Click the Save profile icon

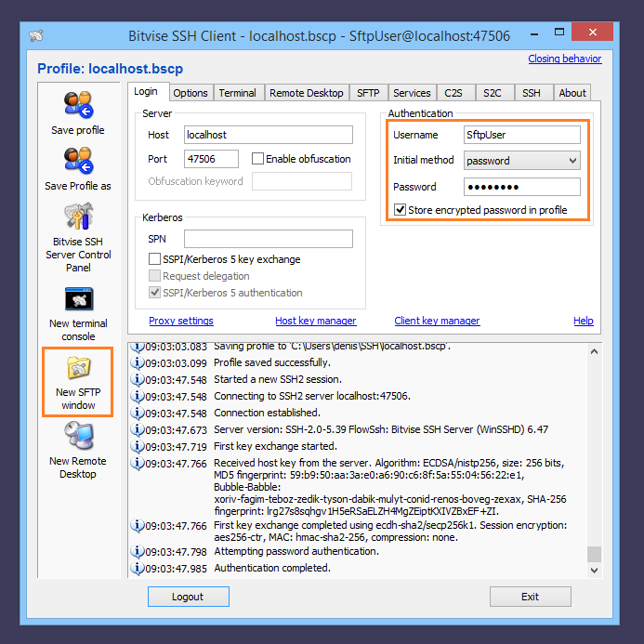click(78, 104)
